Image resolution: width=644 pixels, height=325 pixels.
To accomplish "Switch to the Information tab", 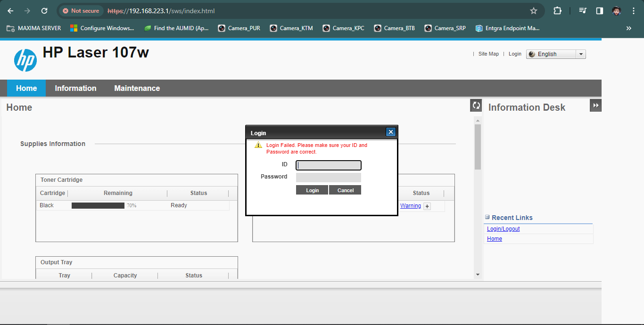I will (x=75, y=88).
